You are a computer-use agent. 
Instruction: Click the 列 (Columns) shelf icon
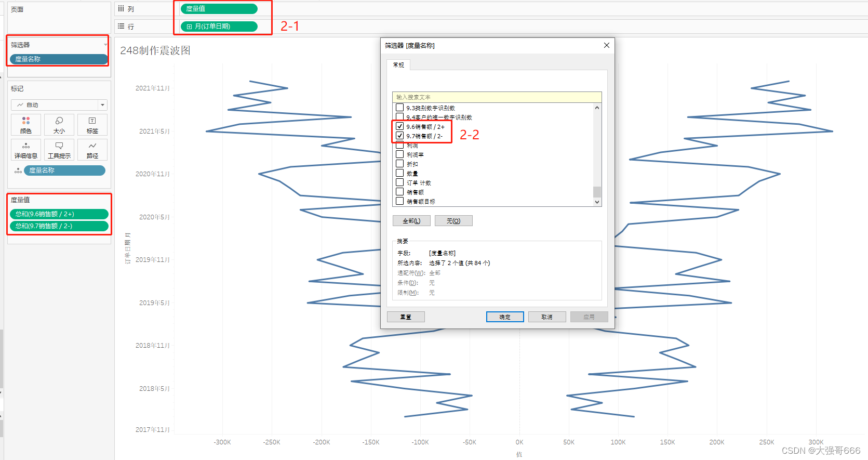click(121, 9)
